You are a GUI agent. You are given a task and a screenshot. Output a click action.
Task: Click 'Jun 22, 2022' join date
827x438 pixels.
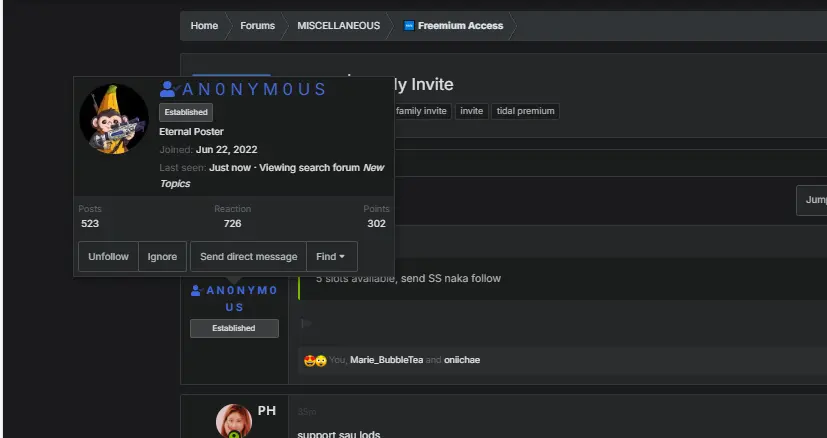[x=226, y=150]
